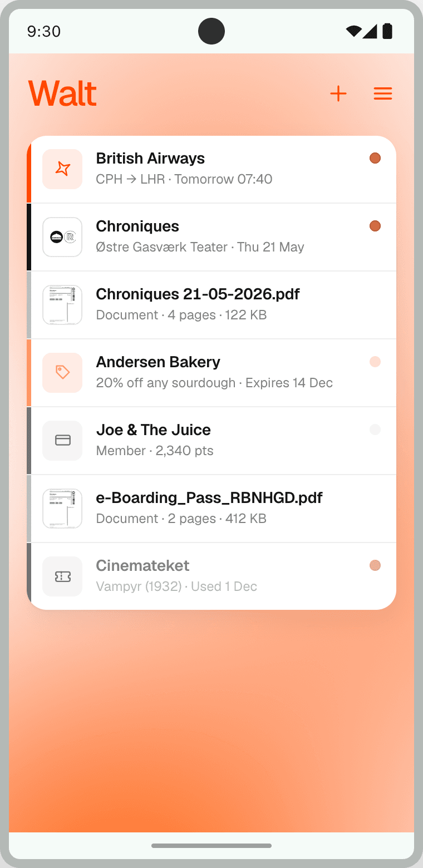Open the e-Boarding_Pass_RBNHGD.pdf file name
The height and width of the screenshot is (868, 423).
[x=209, y=498]
